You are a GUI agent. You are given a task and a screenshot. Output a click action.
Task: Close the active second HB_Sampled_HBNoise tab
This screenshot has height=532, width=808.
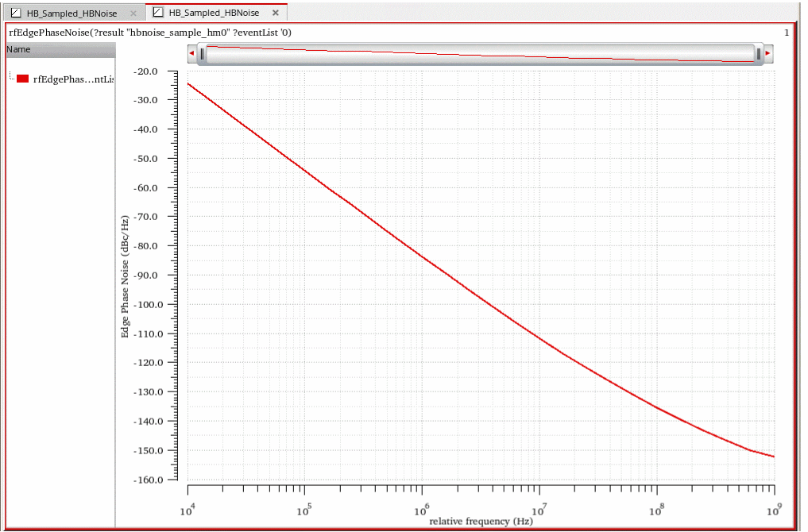click(x=276, y=13)
